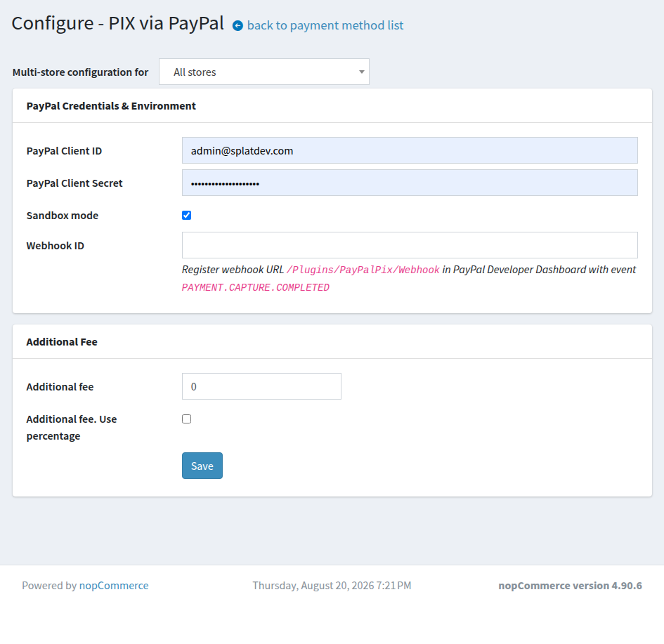This screenshot has width=664, height=644.
Task: Click the Additional fee. Use percentage label
Action: tap(72, 428)
